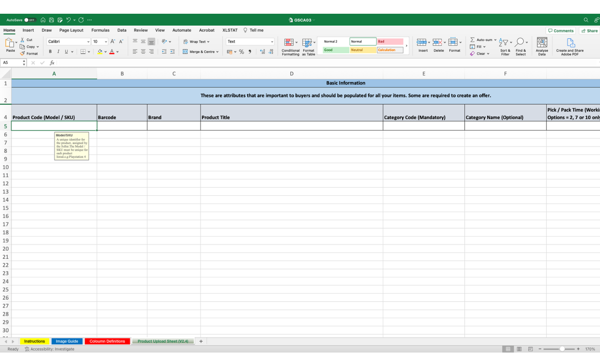Click Analyse Data button

[x=542, y=47]
